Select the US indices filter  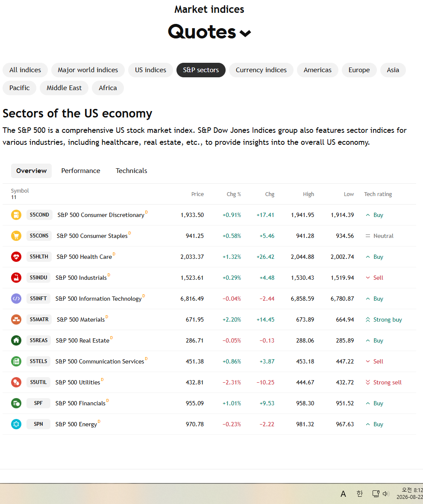click(150, 70)
